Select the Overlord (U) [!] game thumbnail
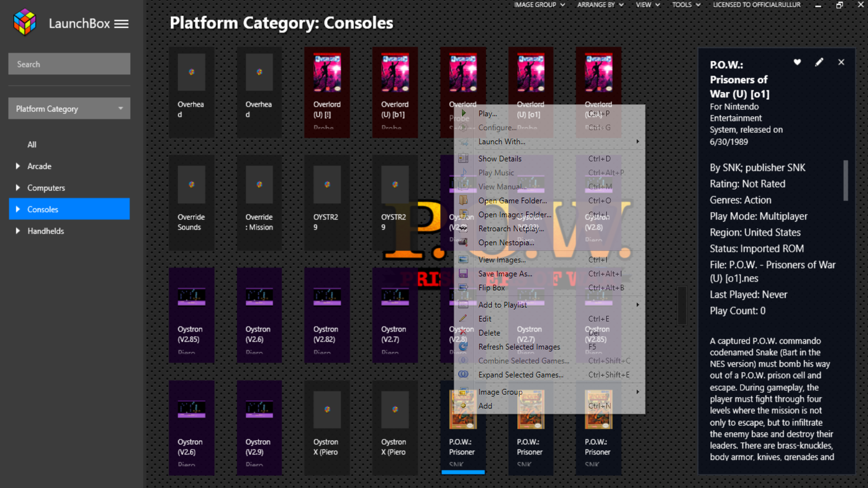 click(x=327, y=92)
